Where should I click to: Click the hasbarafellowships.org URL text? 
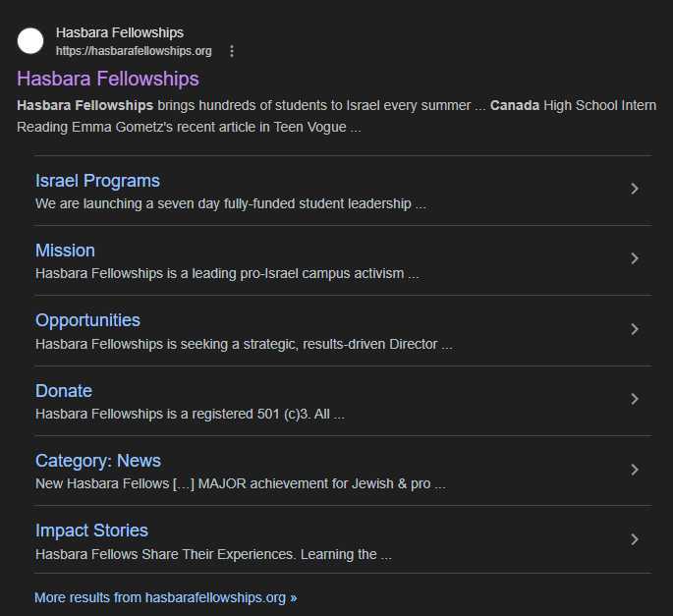[x=134, y=51]
